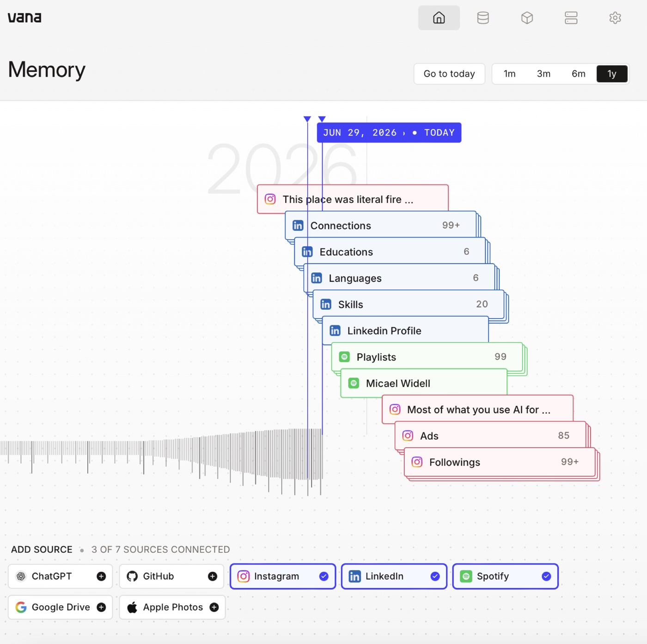Toggle the Spotify connected checkmark

[547, 576]
